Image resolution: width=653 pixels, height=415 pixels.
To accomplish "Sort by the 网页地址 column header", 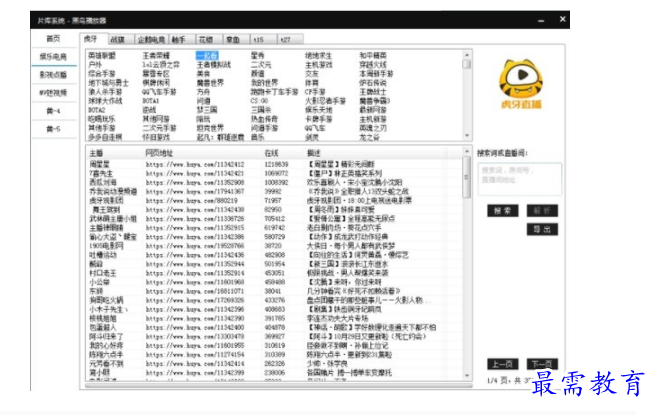I will pos(202,153).
